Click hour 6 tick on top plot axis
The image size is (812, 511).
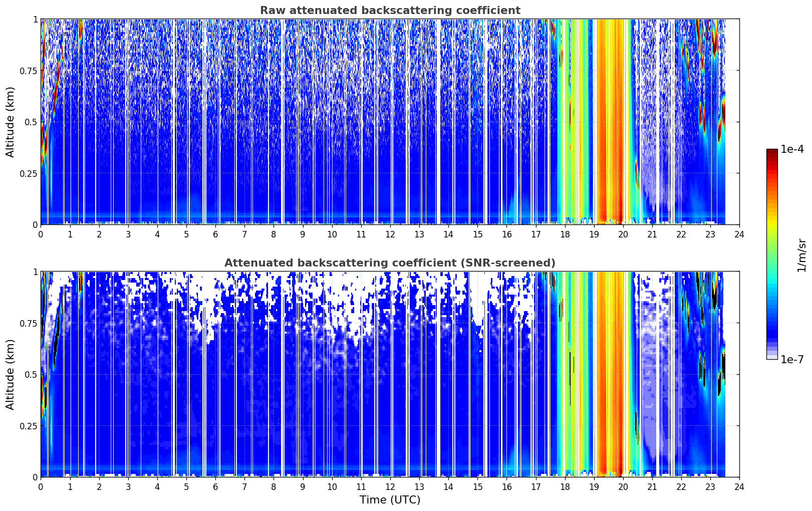(x=215, y=234)
